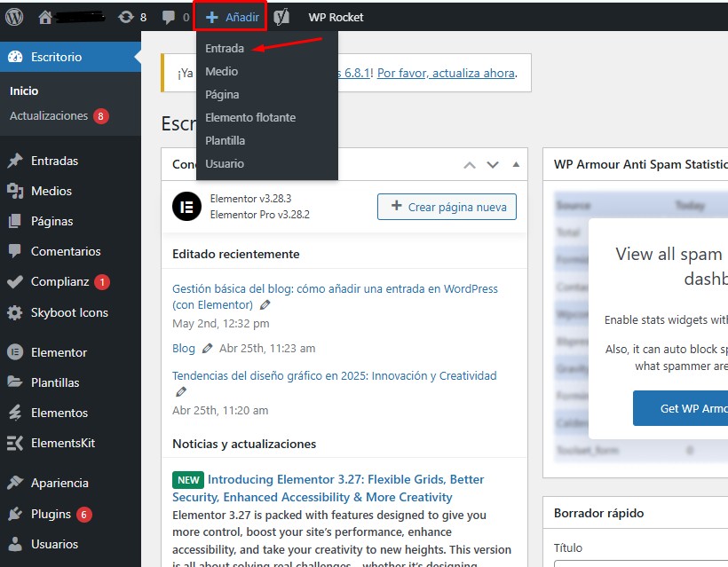Click Crear página nueva button
The height and width of the screenshot is (567, 728).
pos(447,207)
